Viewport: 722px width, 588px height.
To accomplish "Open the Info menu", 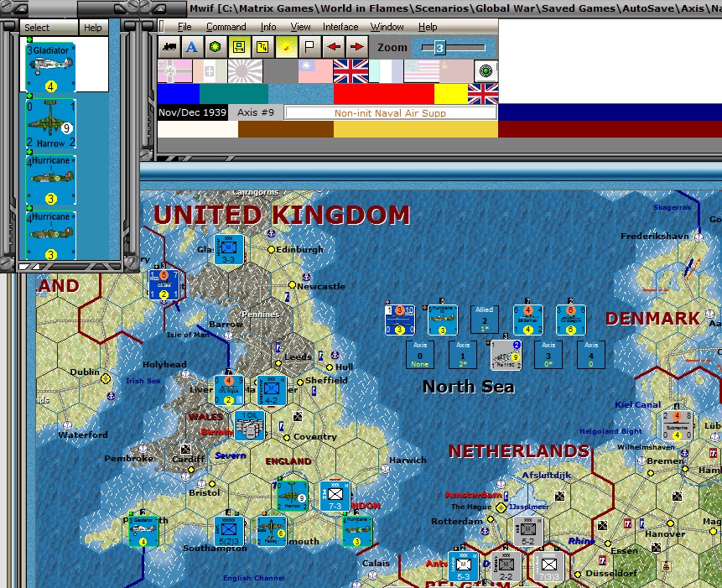I will (268, 27).
